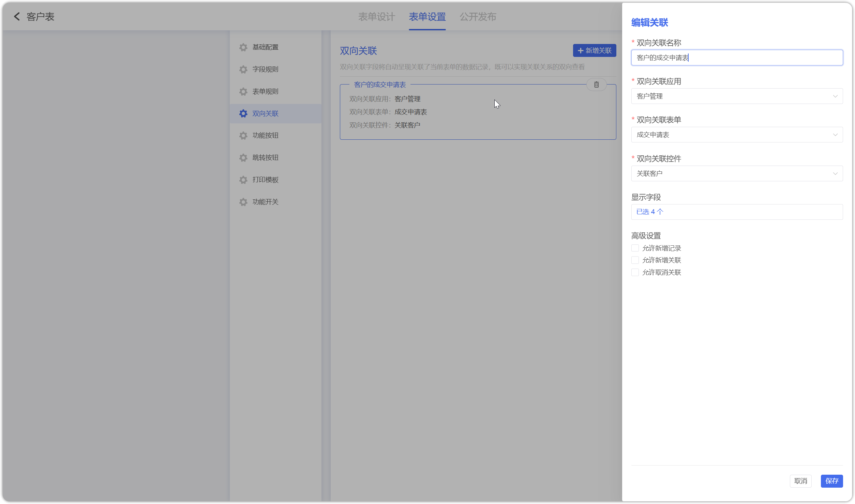This screenshot has width=855, height=504.
Task: Click the 新增关联 button
Action: click(x=594, y=50)
